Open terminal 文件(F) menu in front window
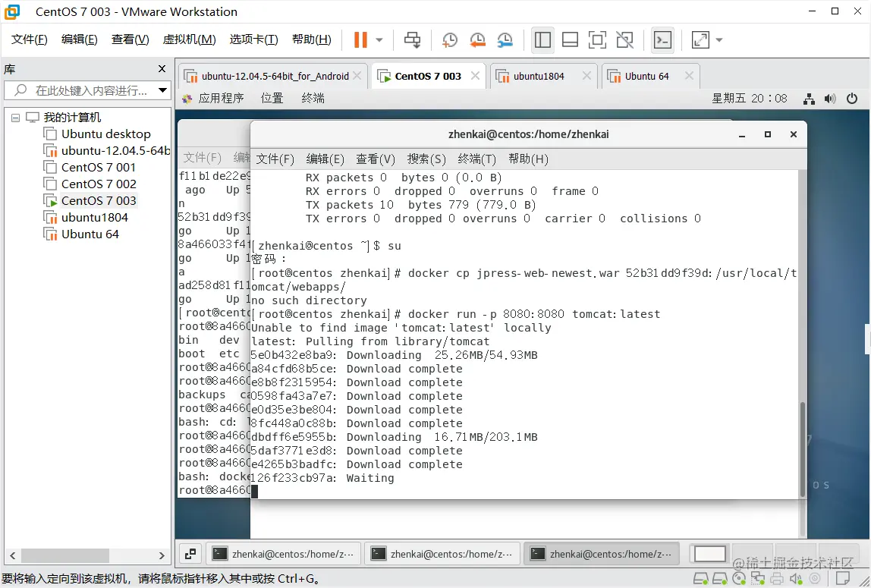Screen dimensions: 871x588 click(275, 159)
